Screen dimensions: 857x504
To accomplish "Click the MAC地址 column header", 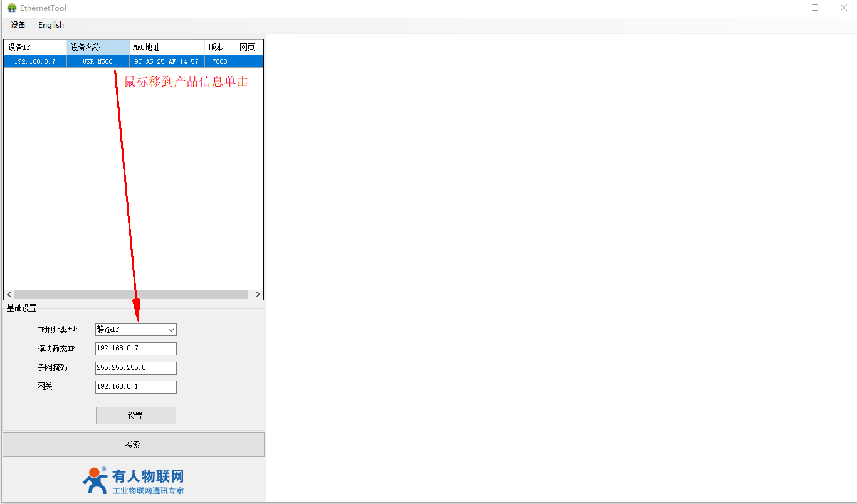I will (167, 48).
